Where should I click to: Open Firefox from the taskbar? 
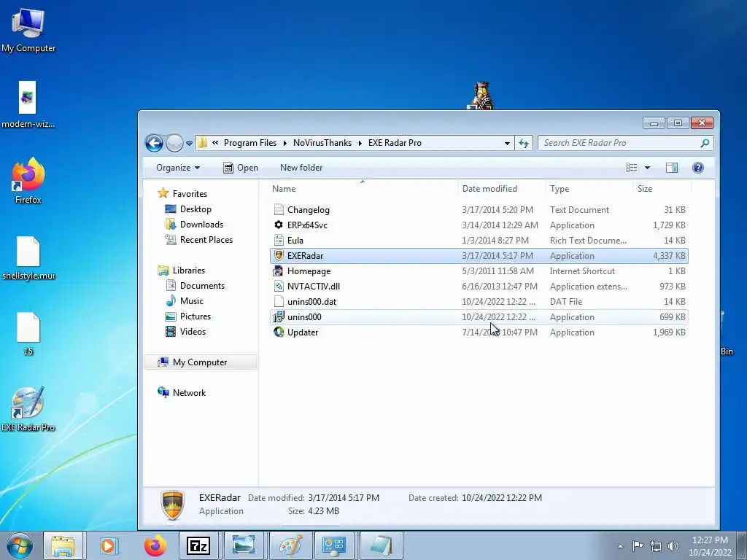click(155, 545)
